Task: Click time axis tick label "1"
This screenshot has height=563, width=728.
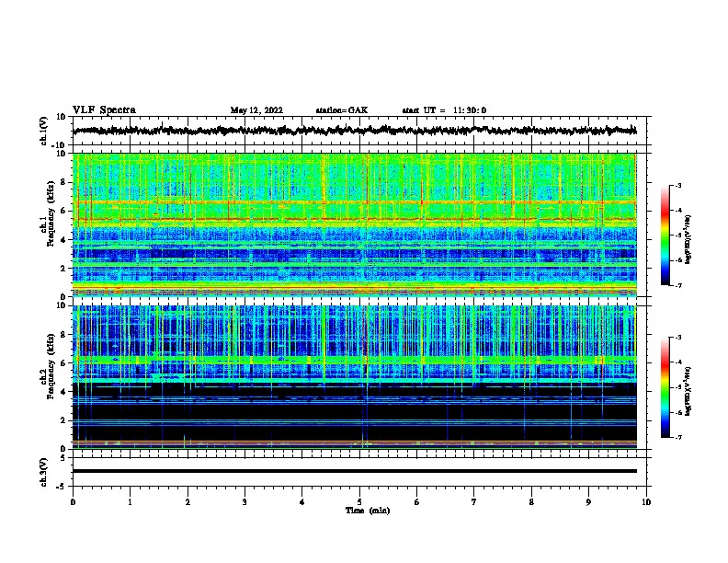Action: click(x=130, y=501)
